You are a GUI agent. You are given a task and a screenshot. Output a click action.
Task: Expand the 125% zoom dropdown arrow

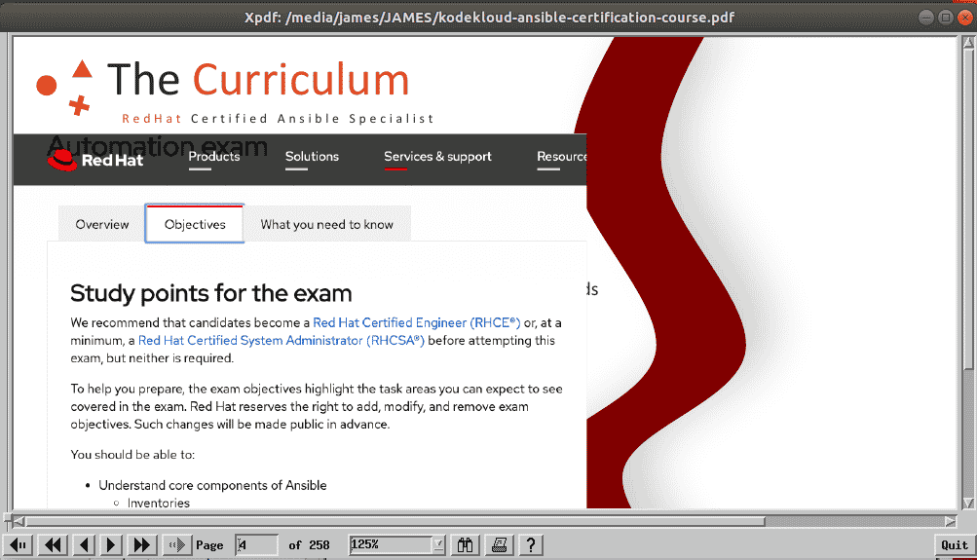pyautogui.click(x=438, y=545)
